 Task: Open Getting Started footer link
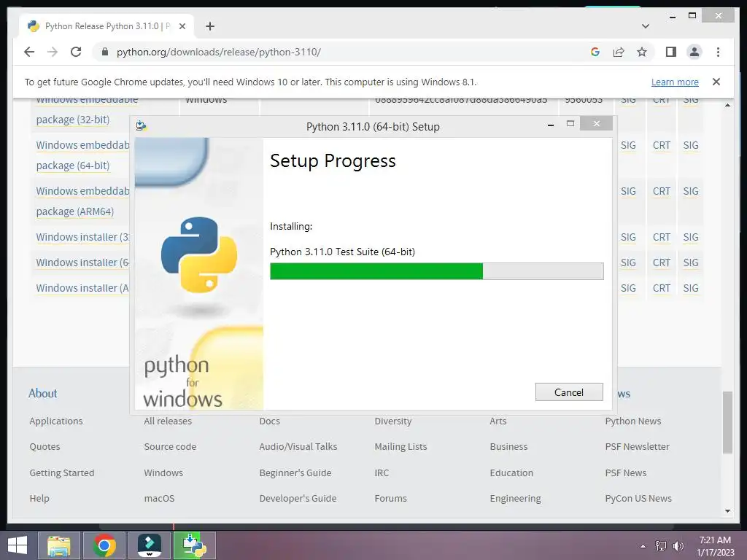coord(62,472)
